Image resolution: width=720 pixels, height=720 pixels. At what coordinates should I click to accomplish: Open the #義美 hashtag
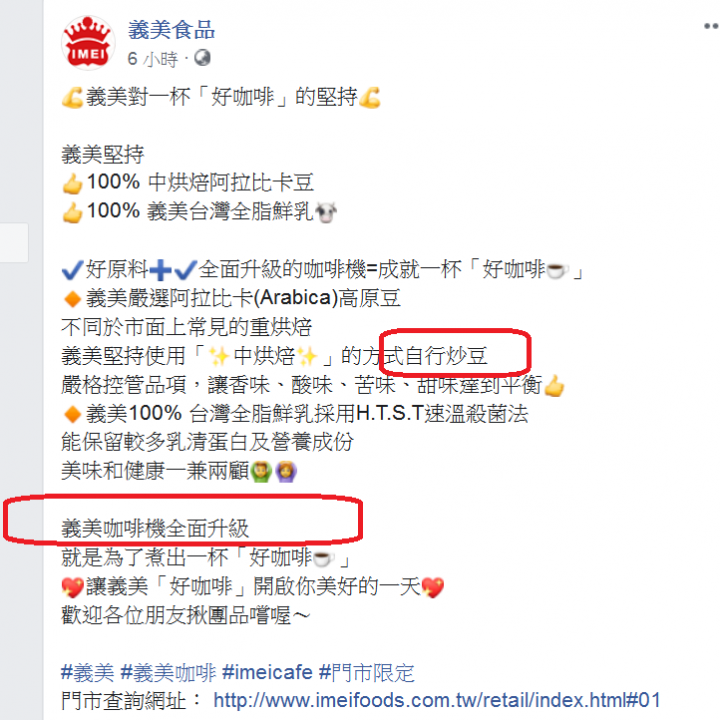87,673
